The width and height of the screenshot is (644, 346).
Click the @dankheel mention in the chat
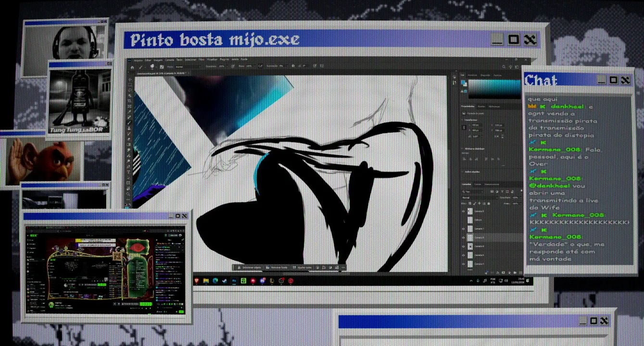click(550, 185)
